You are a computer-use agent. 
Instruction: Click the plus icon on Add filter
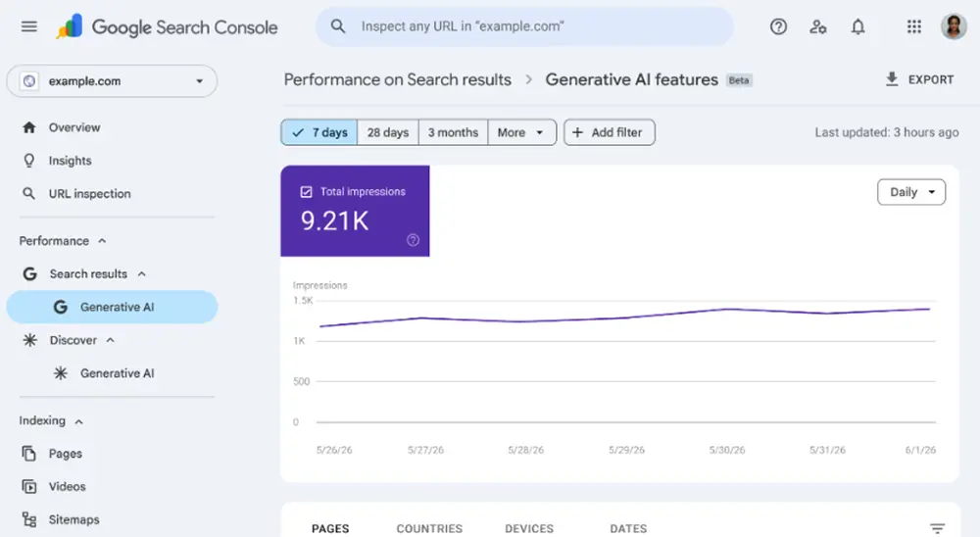click(x=577, y=132)
